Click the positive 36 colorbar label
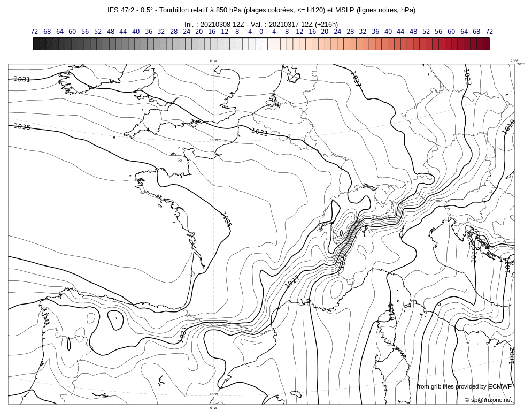 coord(375,32)
